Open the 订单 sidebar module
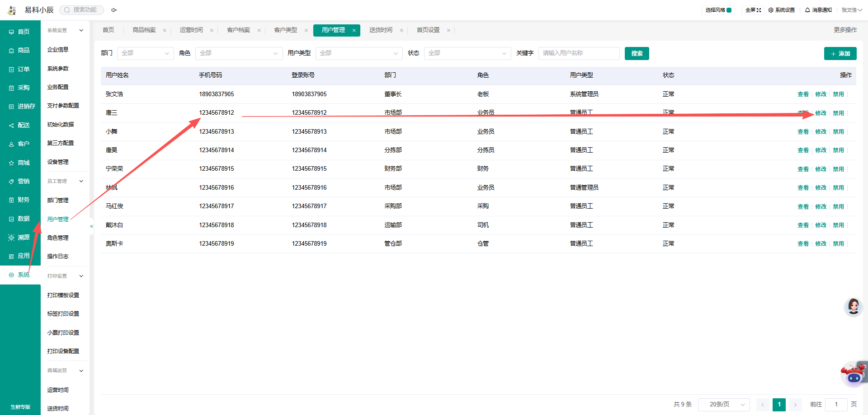 click(20, 69)
